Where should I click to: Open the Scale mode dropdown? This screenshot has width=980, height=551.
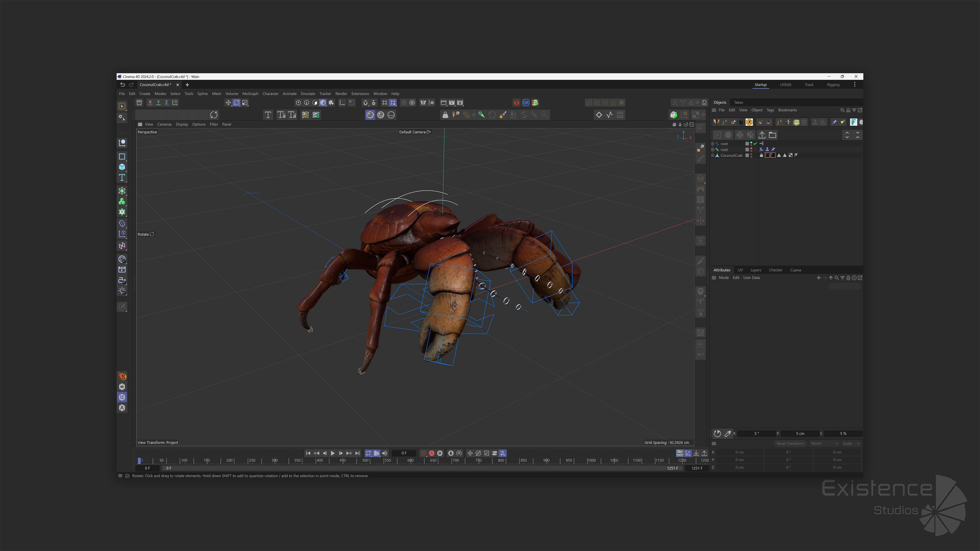click(x=851, y=444)
